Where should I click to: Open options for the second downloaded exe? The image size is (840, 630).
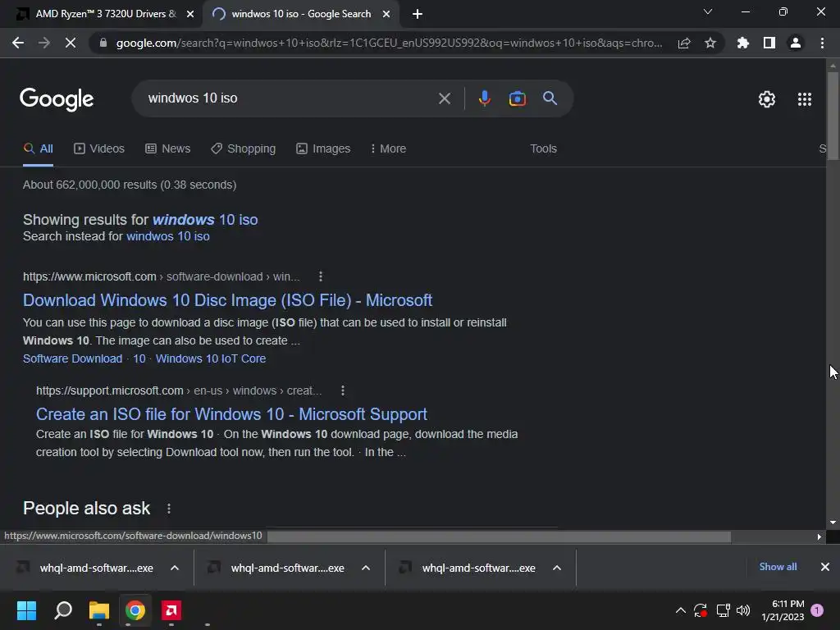tap(366, 568)
